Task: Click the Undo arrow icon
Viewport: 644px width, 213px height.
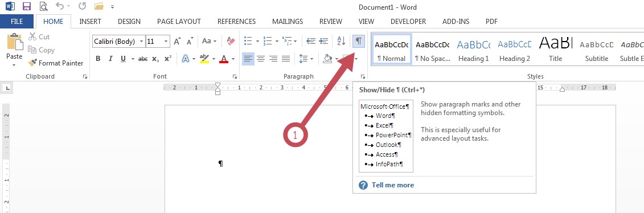Action: click(60, 7)
